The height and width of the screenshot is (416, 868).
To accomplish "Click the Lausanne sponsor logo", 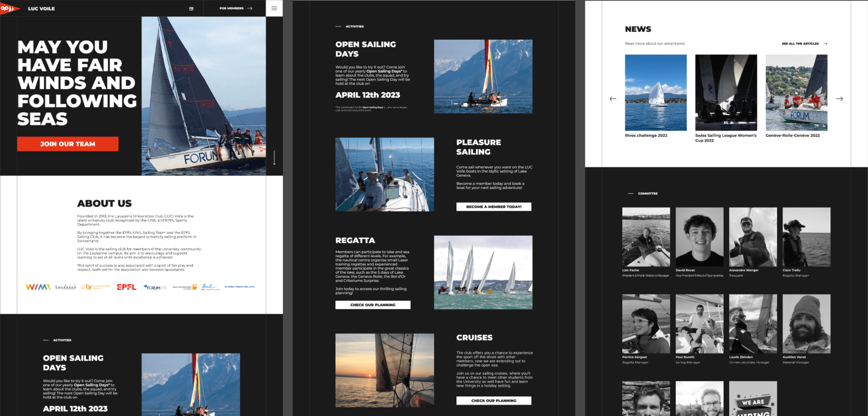I will [65, 287].
